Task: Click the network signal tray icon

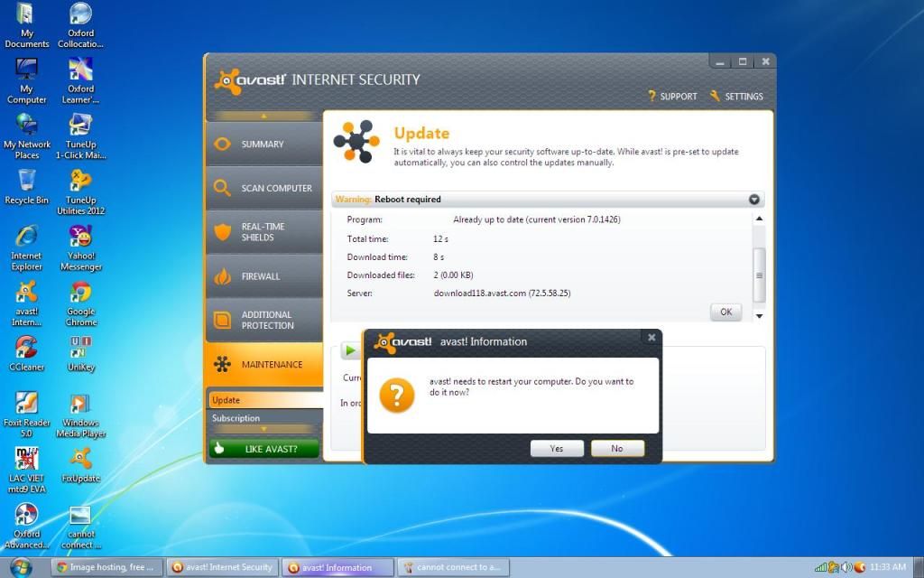Action: click(820, 567)
